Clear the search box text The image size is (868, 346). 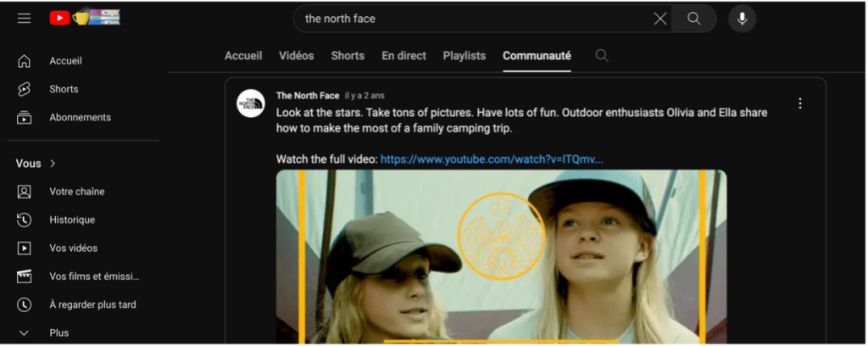pyautogui.click(x=659, y=19)
